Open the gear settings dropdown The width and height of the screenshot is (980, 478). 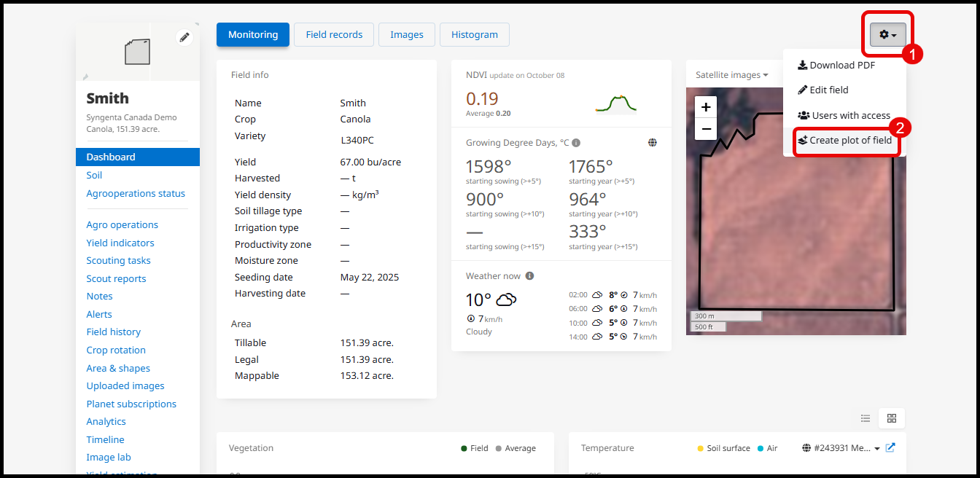click(x=887, y=34)
